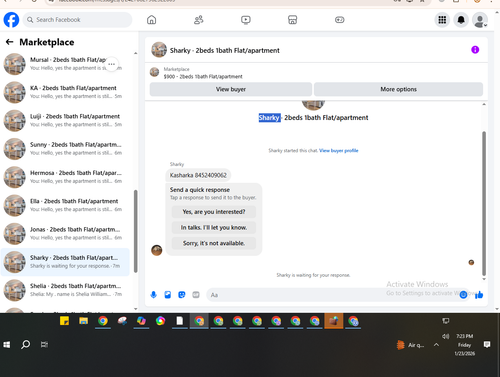Open the notifications bell
This screenshot has width=500, height=377.
[x=461, y=20]
